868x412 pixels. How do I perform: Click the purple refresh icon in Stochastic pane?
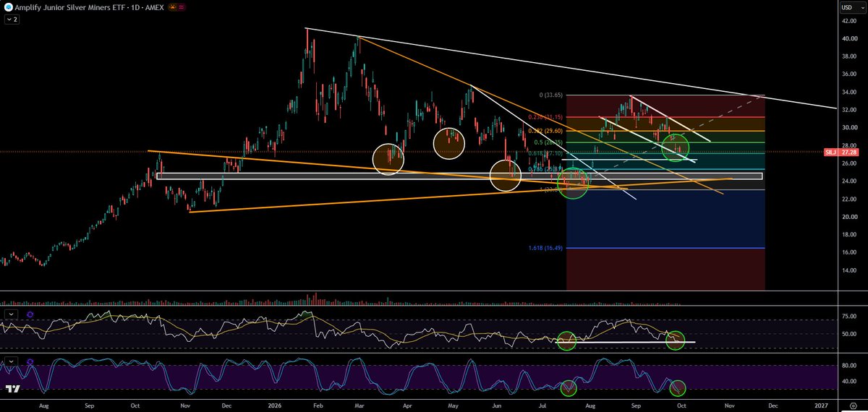[x=30, y=360]
